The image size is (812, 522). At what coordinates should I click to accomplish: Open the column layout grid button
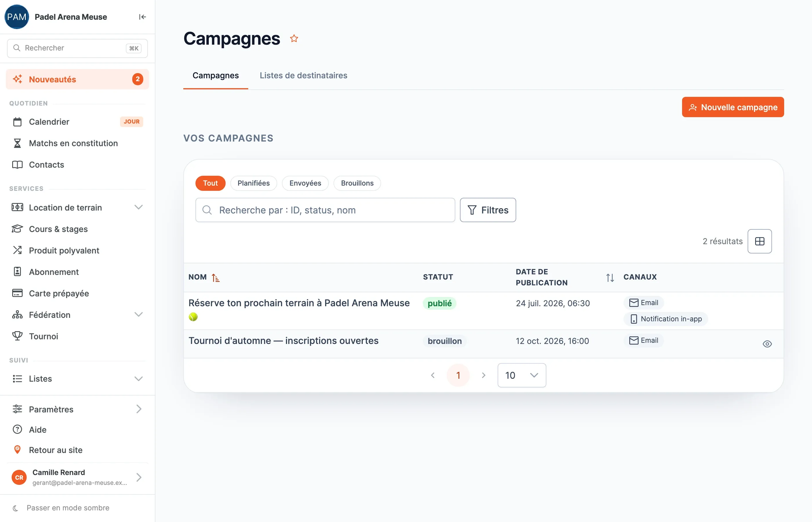pos(760,241)
